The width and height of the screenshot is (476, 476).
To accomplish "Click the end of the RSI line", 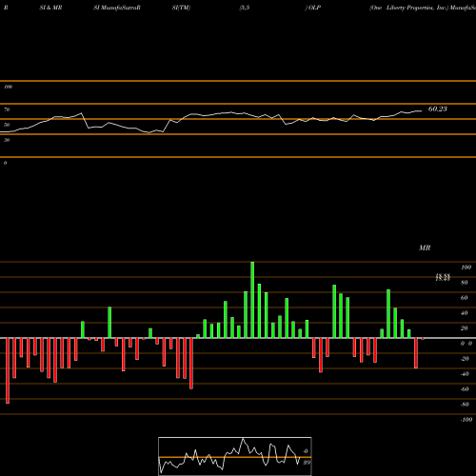I will (x=421, y=111).
